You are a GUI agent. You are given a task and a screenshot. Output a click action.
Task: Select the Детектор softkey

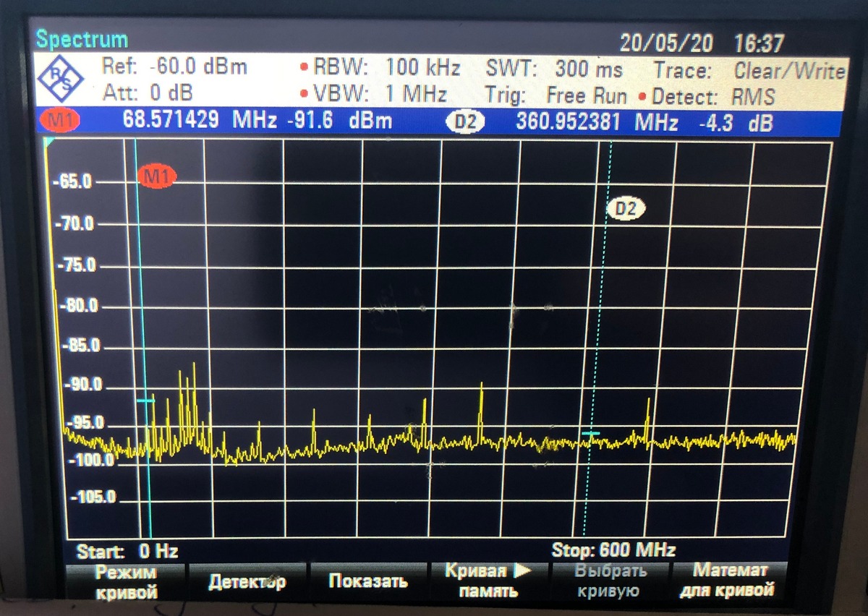click(x=247, y=582)
